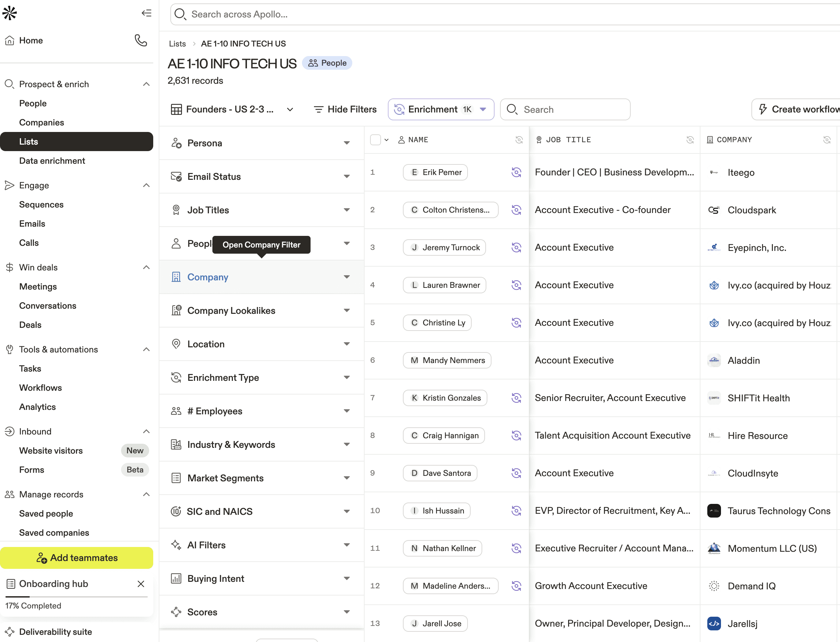The width and height of the screenshot is (840, 642).
Task: Select Sequences in the sidebar
Action: [42, 204]
